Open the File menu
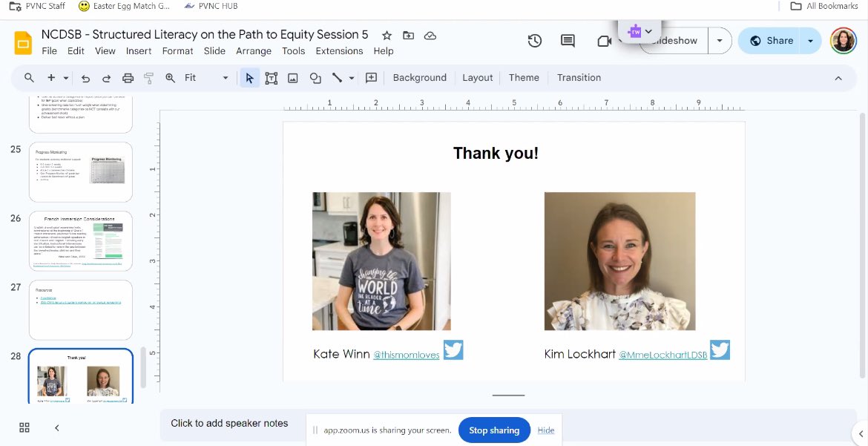The width and height of the screenshot is (868, 446). [49, 51]
